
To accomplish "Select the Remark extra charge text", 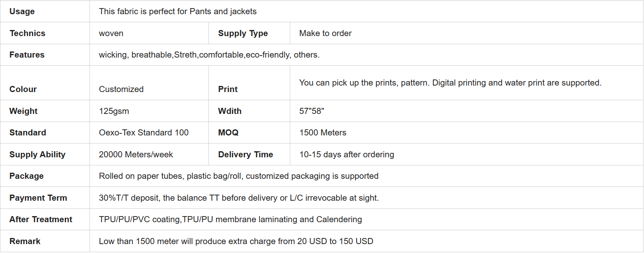I will coord(236,241).
